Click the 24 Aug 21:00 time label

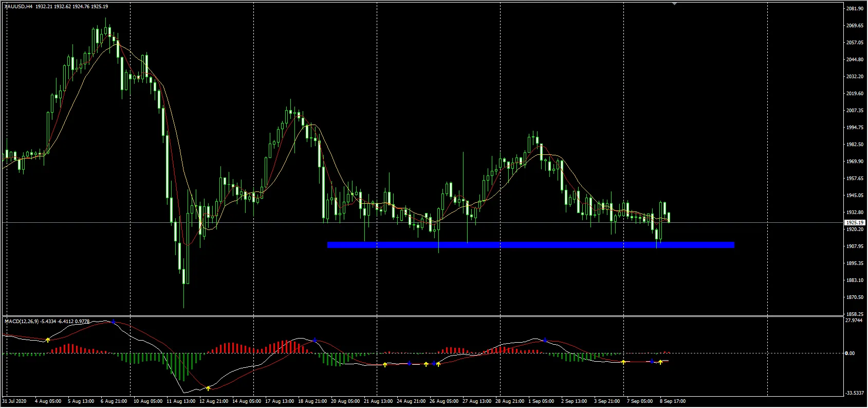tap(411, 401)
